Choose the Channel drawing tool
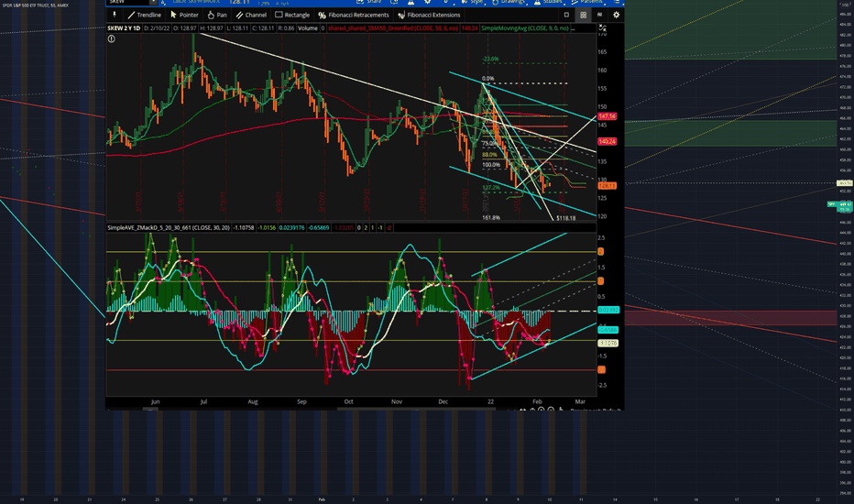Image resolution: width=854 pixels, height=504 pixels. click(250, 15)
